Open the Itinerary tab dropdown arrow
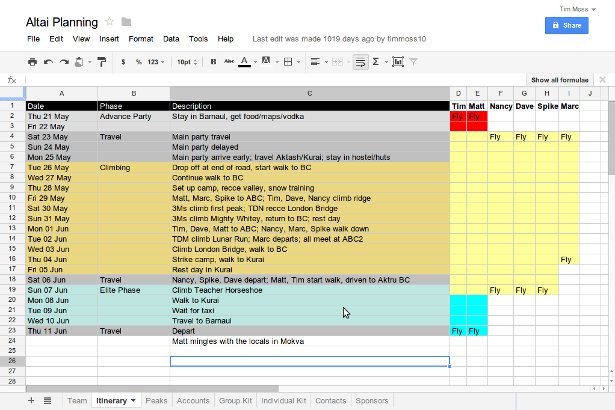This screenshot has width=615, height=410. coord(133,401)
